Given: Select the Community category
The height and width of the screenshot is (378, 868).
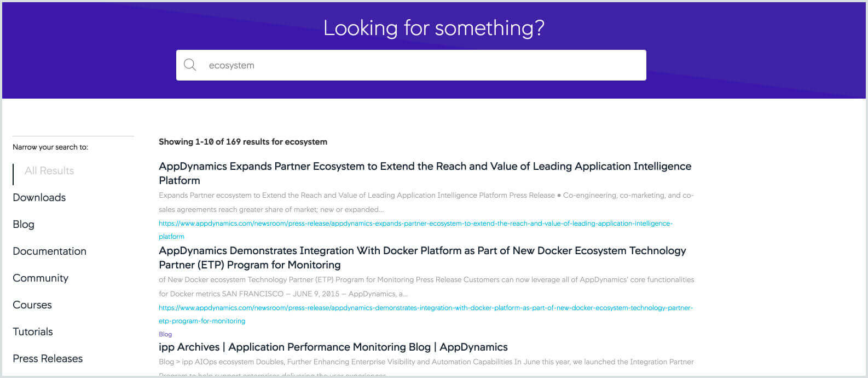Looking at the screenshot, I should point(40,278).
